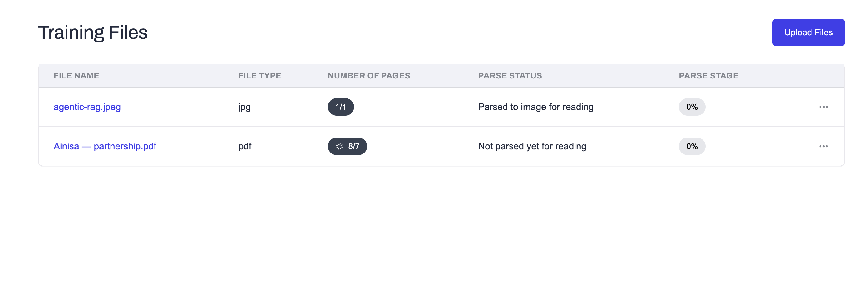Click the Parse Status column header
The width and height of the screenshot is (868, 307).
click(510, 76)
